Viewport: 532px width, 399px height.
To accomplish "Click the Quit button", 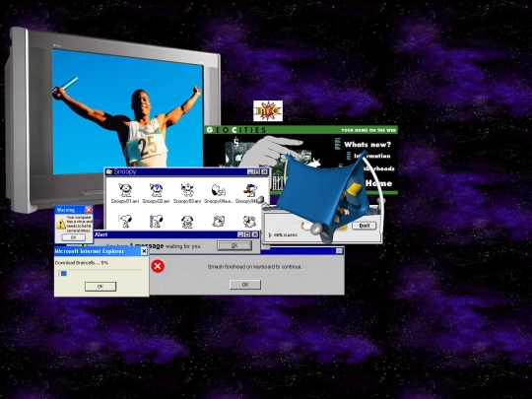I will (x=365, y=226).
